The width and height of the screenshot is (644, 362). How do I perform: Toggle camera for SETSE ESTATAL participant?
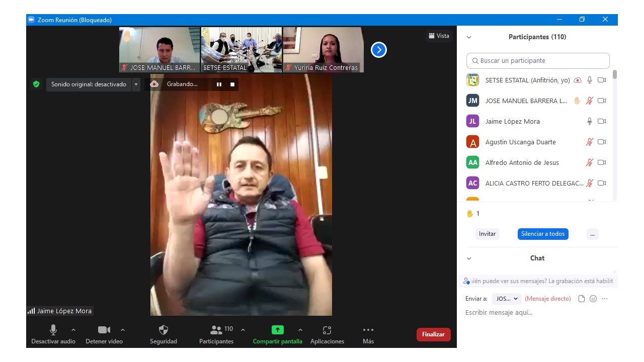click(x=602, y=80)
